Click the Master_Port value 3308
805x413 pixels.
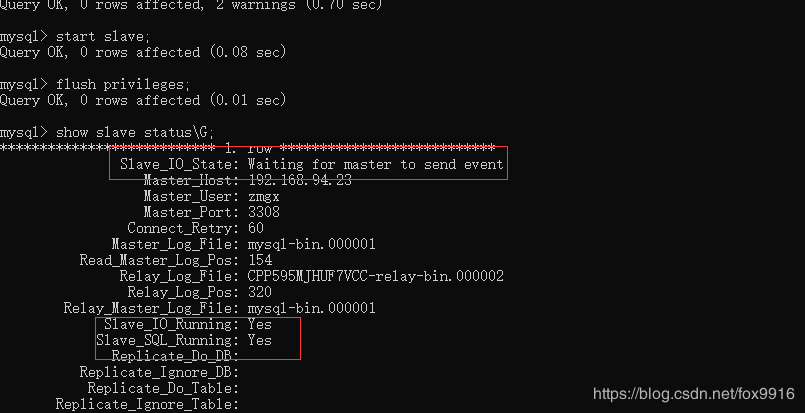tap(264, 212)
